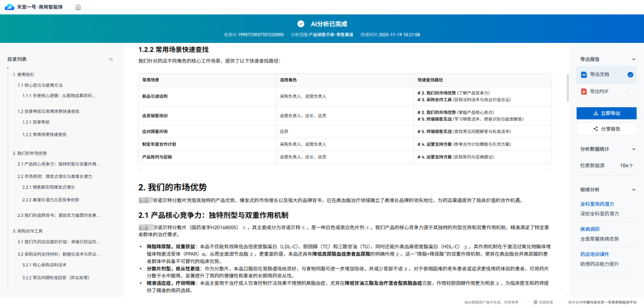Click the 天宫一号 cloud logo icon
The height and width of the screenshot is (308, 644).
(10, 7)
